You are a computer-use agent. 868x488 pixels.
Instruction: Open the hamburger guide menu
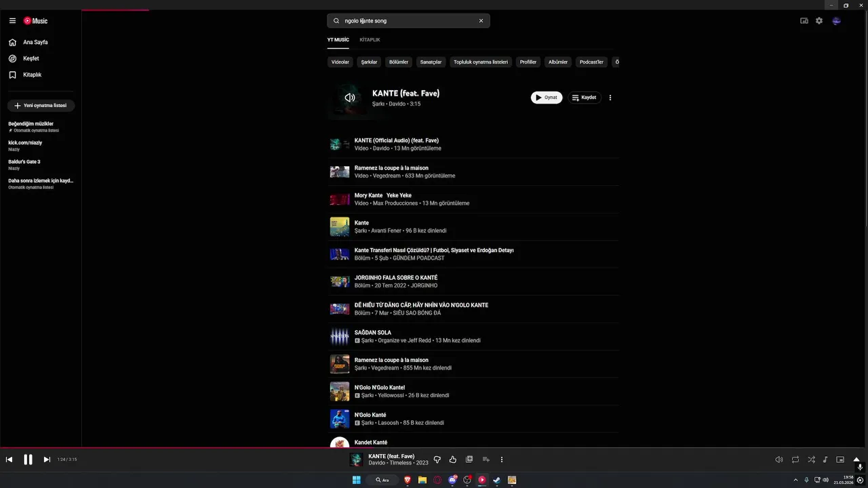tap(12, 21)
